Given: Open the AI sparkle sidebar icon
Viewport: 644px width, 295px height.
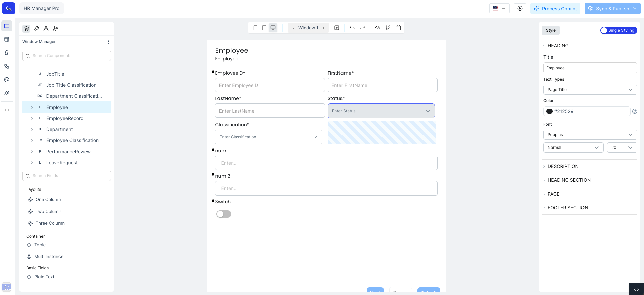Looking at the screenshot, I should coord(7,93).
